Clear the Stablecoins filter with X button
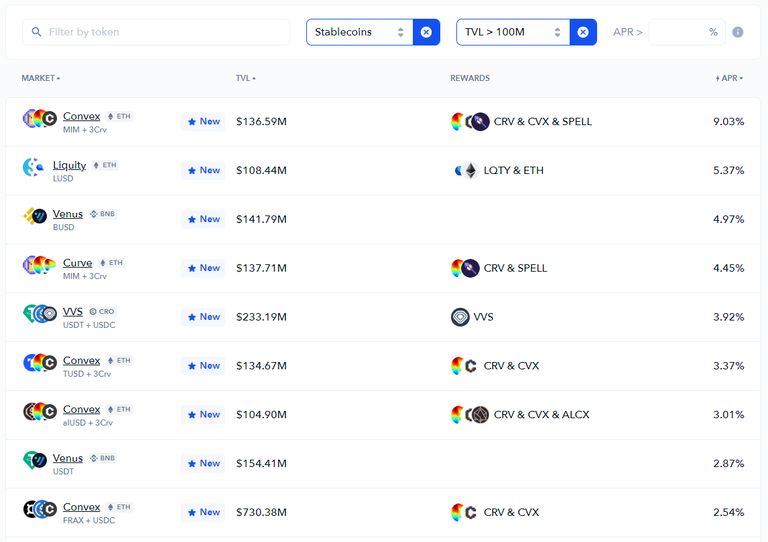Viewport: 768px width, 542px height. [426, 32]
